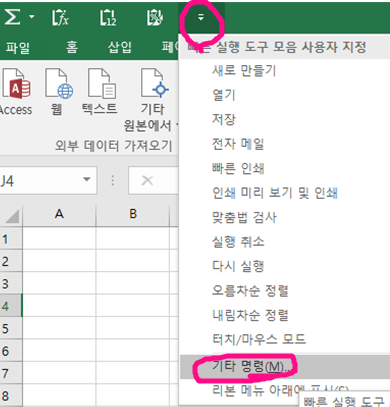Select row 1 header
Viewport: 390px width, 407px height.
click(11, 239)
